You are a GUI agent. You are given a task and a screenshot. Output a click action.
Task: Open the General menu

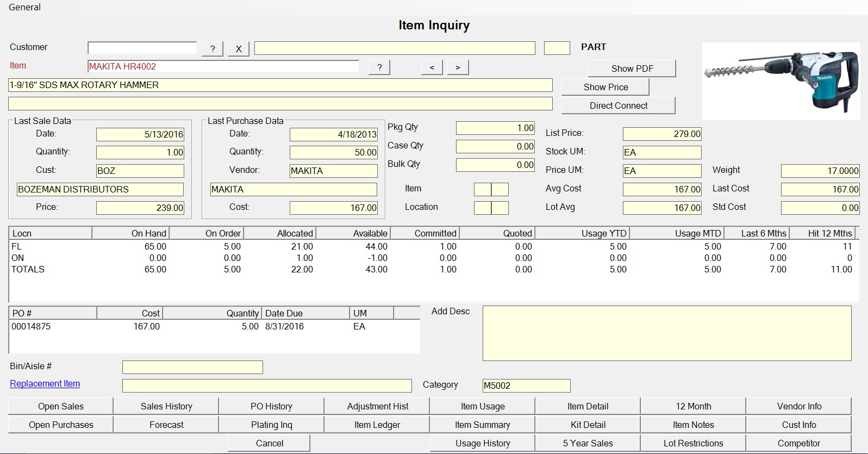(24, 7)
